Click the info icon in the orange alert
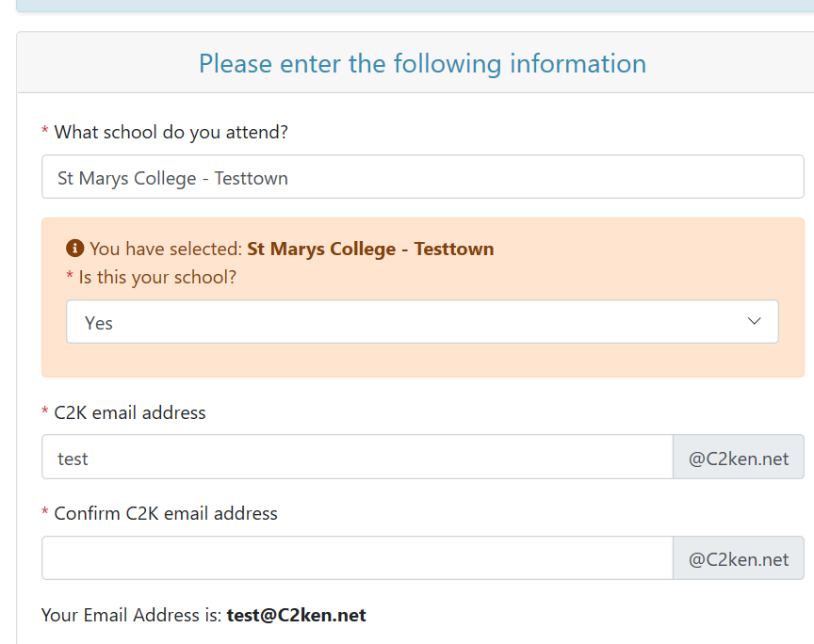Viewport: 814px width, 644px height. tap(75, 249)
